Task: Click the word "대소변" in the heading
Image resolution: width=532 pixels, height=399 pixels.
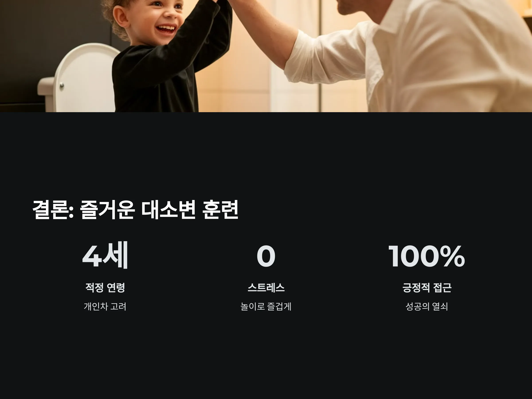Action: tap(168, 209)
